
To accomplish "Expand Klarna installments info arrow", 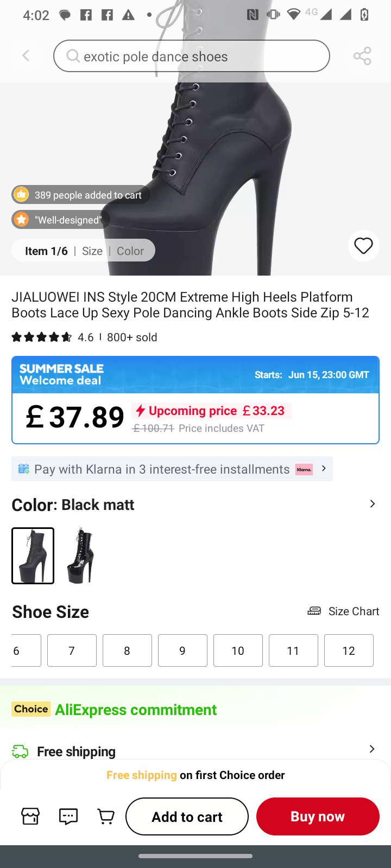I will [324, 468].
